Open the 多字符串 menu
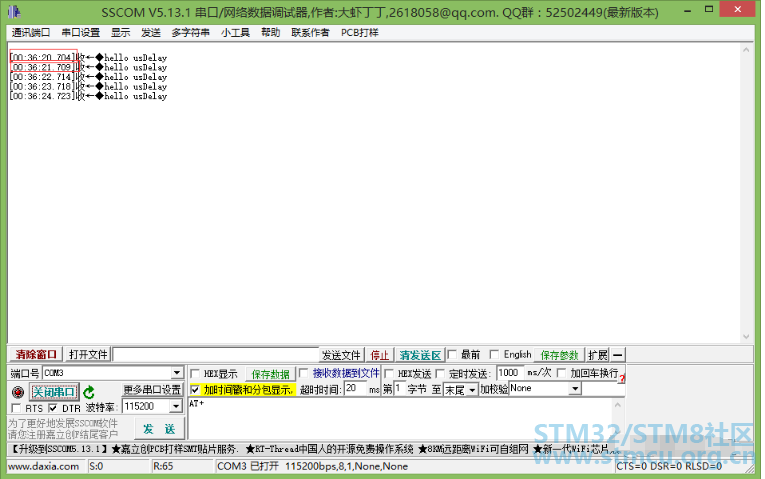This screenshot has height=479, width=765. 190,33
